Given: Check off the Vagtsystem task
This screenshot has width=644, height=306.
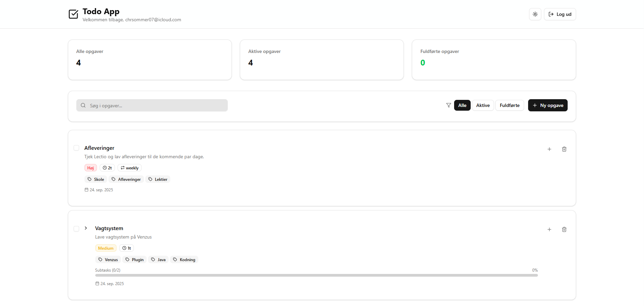Looking at the screenshot, I should coord(76,229).
